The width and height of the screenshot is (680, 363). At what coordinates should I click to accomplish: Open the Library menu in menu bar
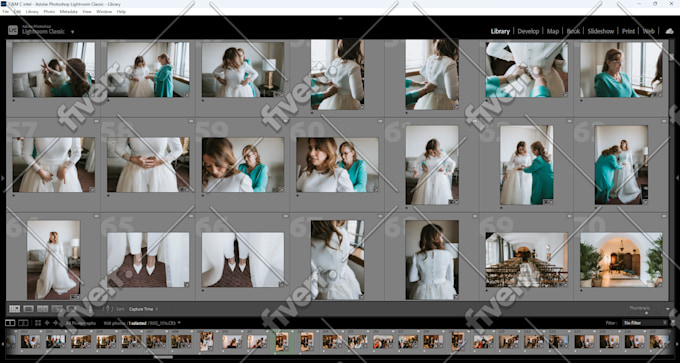32,12
